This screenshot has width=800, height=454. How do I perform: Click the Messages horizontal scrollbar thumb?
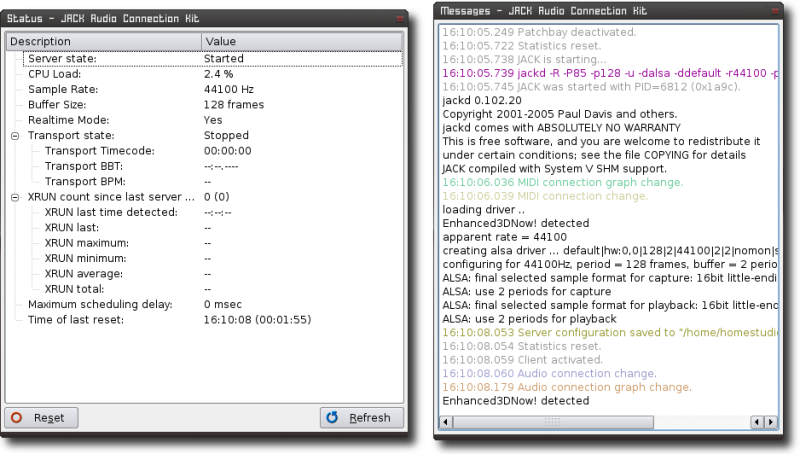coord(553,422)
